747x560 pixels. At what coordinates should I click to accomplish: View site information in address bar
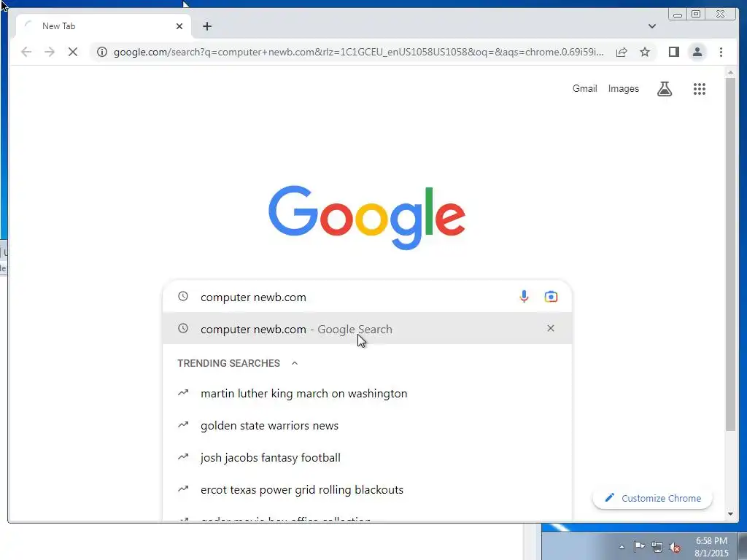tap(102, 52)
